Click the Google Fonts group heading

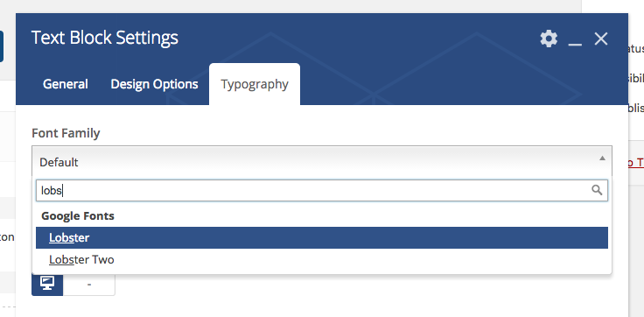[x=78, y=215]
